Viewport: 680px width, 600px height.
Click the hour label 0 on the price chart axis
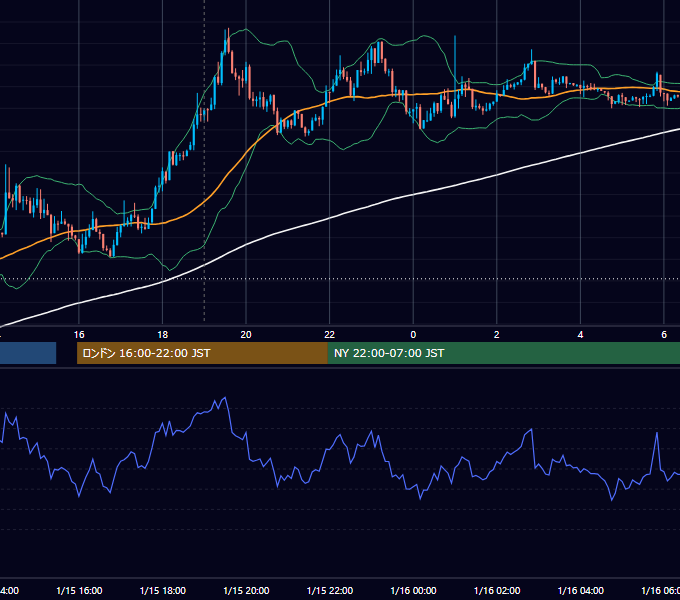pyautogui.click(x=413, y=335)
